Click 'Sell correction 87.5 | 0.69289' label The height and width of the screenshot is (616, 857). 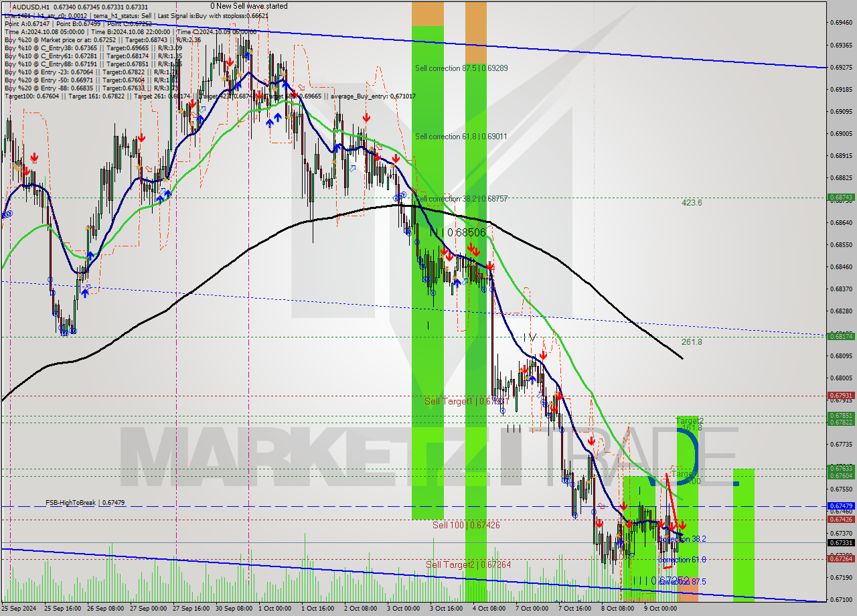(461, 68)
